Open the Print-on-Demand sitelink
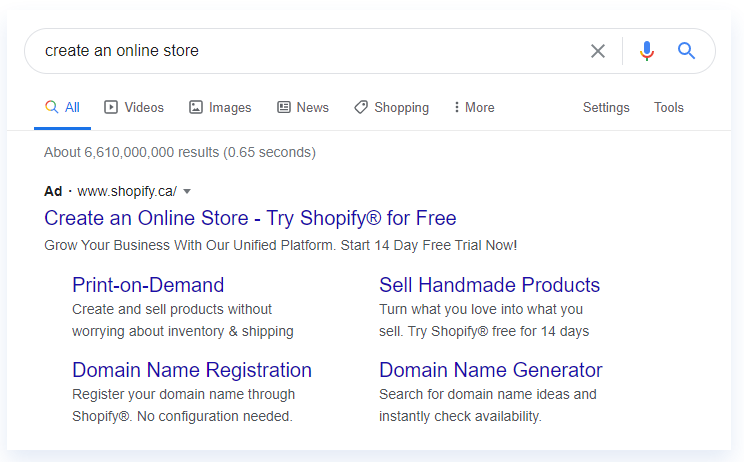Viewport: 744px width, 462px height. (x=148, y=285)
